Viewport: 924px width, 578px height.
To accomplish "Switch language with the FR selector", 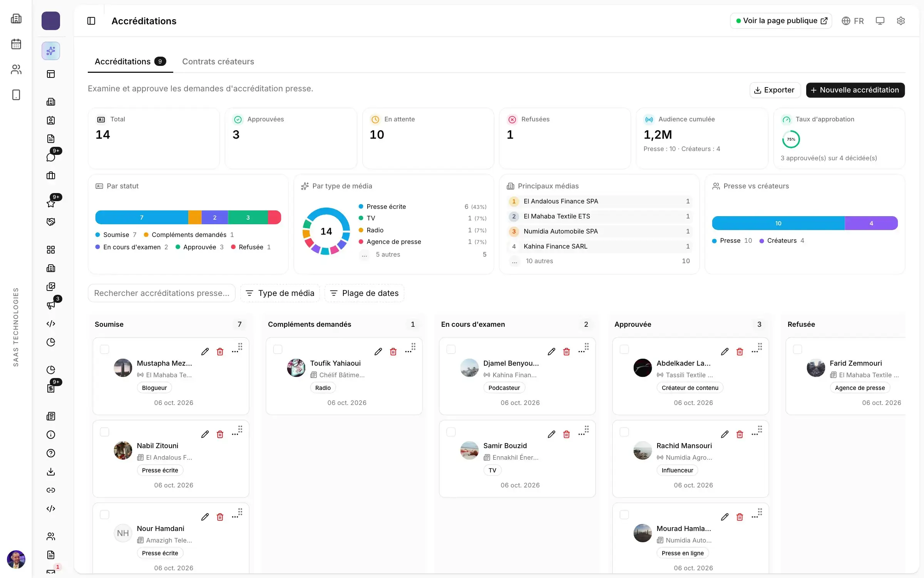I will point(852,21).
